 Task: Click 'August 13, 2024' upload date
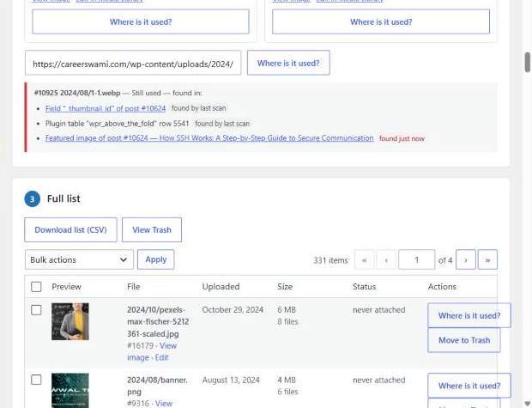click(231, 380)
